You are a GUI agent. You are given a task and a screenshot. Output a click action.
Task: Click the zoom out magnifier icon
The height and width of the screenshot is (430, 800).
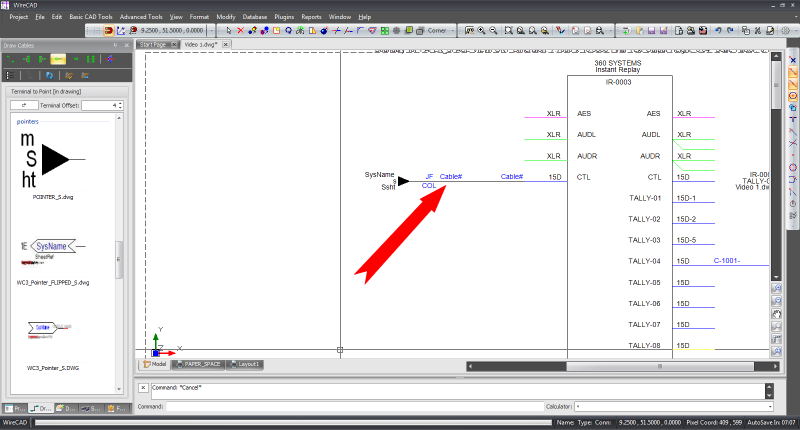[x=493, y=31]
